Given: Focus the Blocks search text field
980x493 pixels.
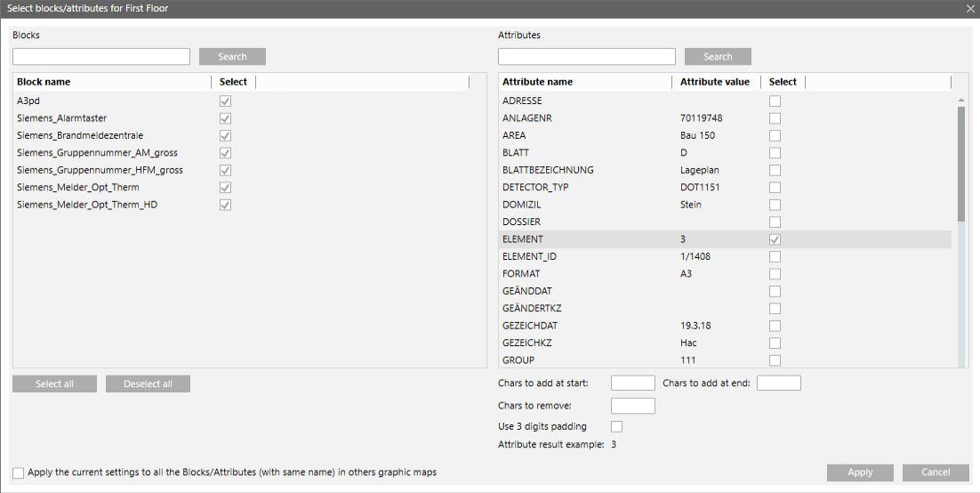Looking at the screenshot, I should [x=101, y=57].
